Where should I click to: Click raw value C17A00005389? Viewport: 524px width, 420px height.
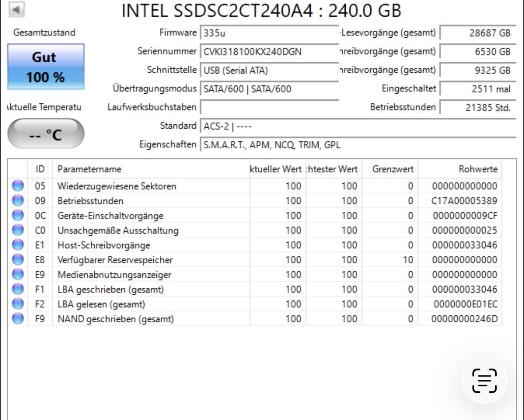(464, 201)
